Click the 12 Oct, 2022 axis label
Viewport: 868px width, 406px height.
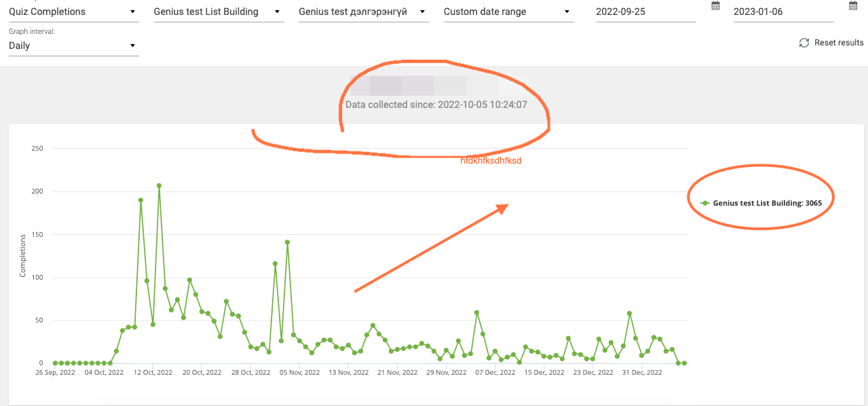[x=153, y=372]
